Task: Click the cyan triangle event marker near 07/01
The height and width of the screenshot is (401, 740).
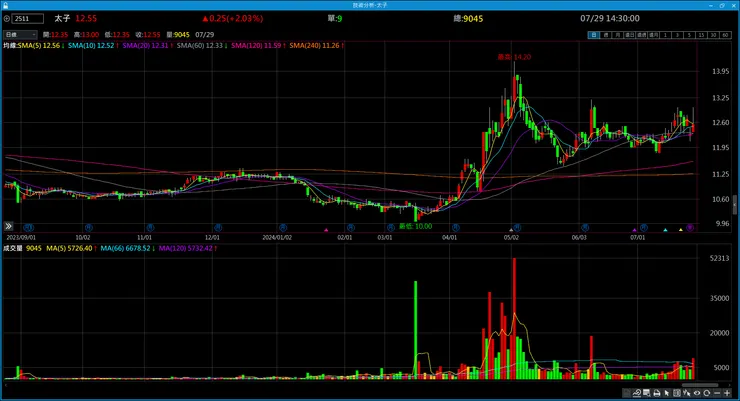Action: 665,230
